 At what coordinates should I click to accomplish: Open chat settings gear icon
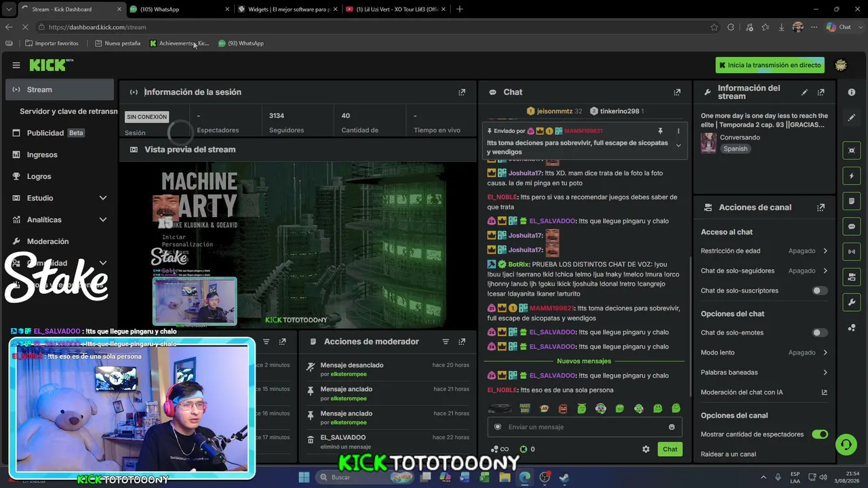(646, 449)
